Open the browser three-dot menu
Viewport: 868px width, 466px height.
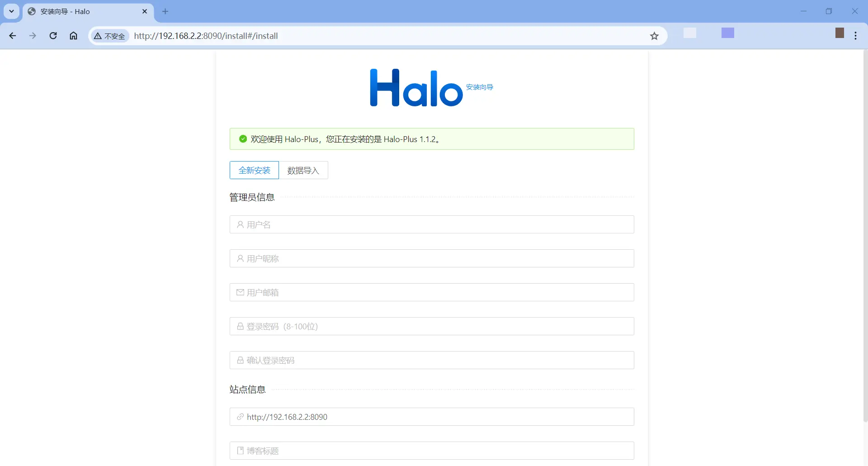pyautogui.click(x=855, y=36)
